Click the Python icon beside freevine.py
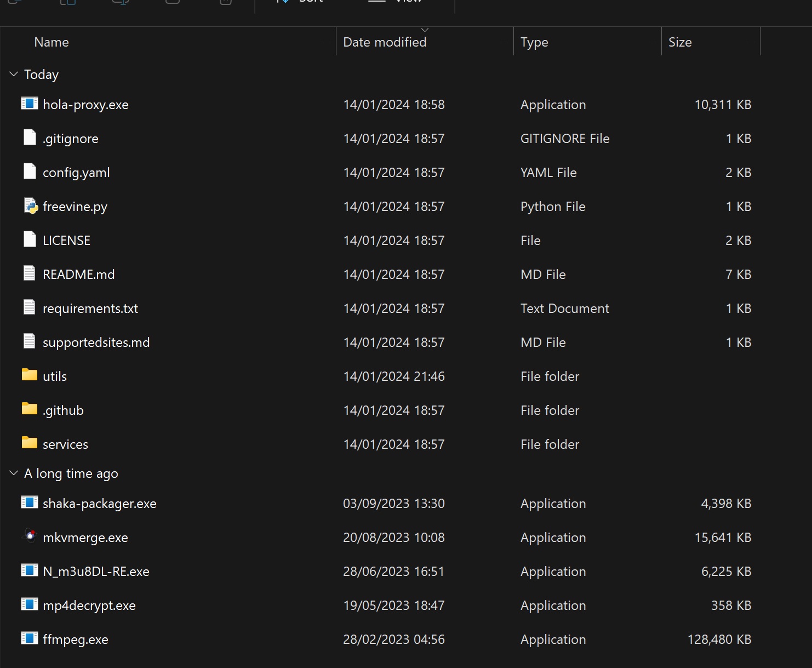Image resolution: width=812 pixels, height=668 pixels. tap(31, 206)
